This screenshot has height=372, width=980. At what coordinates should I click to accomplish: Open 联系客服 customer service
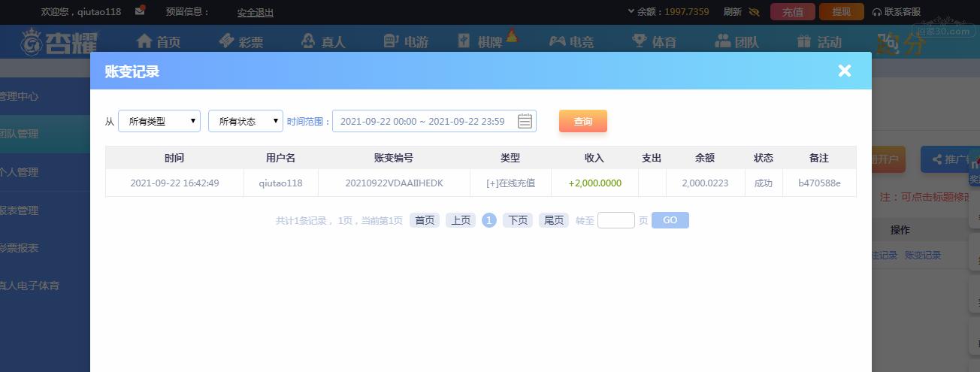[x=896, y=12]
